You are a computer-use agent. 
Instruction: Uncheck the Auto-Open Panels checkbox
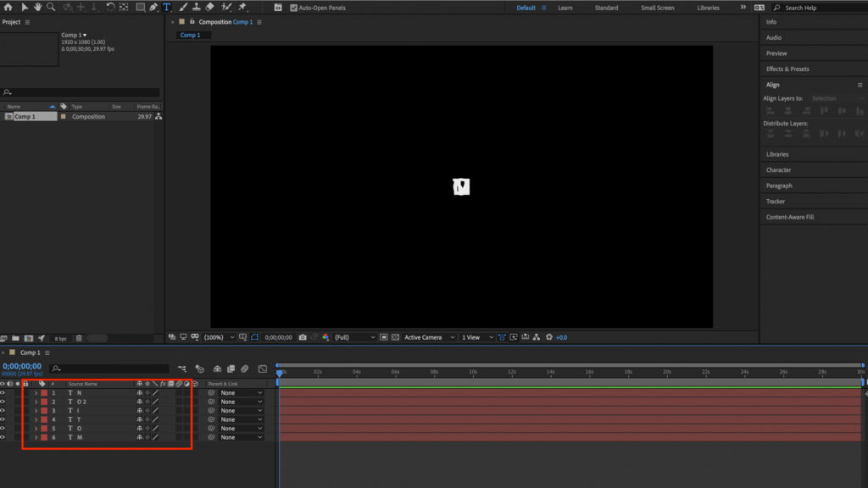pyautogui.click(x=293, y=8)
